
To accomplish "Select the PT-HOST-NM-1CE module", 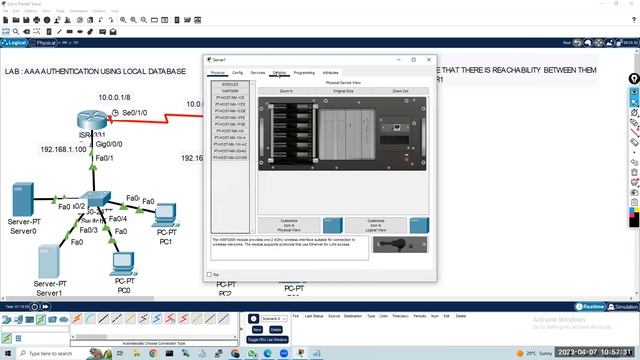I will click(230, 98).
